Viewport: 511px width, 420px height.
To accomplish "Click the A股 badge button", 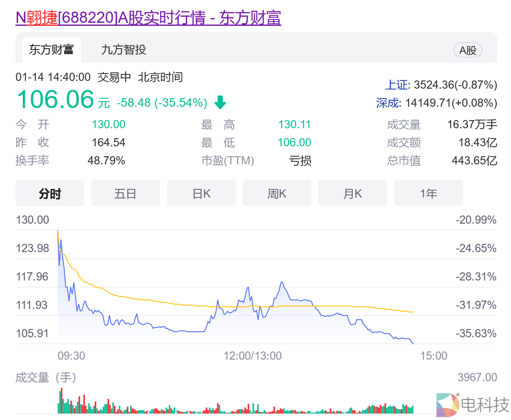I will (x=468, y=50).
